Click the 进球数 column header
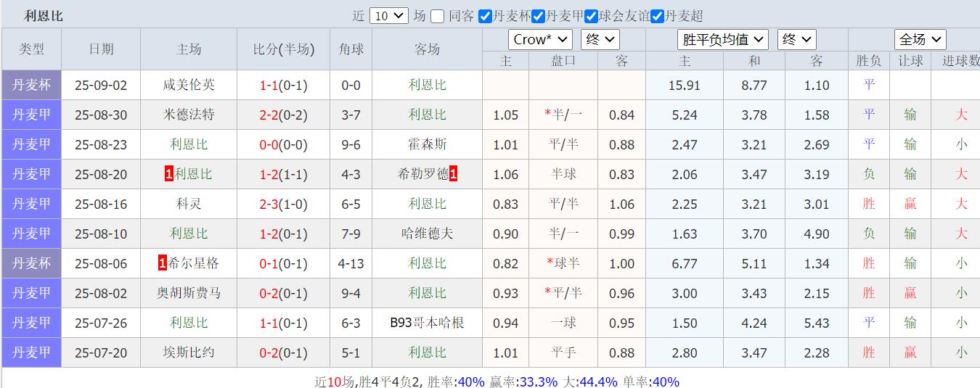The image size is (980, 388). click(x=960, y=61)
